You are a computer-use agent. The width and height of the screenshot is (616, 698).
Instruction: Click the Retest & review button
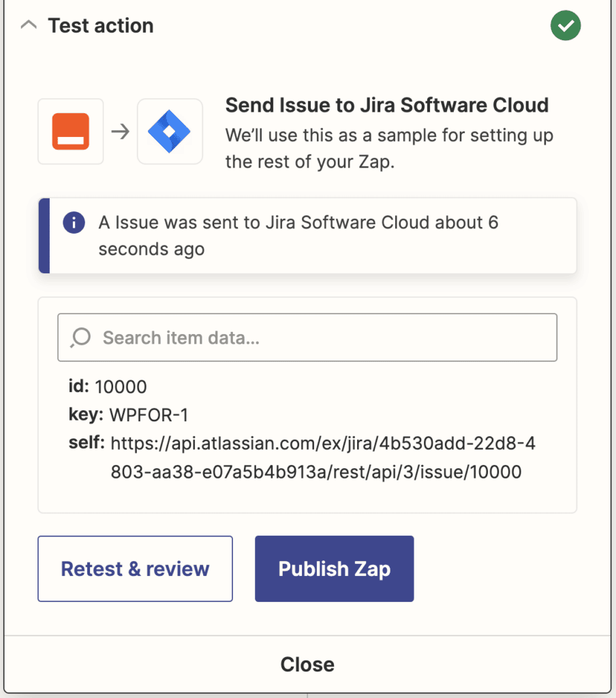click(134, 568)
